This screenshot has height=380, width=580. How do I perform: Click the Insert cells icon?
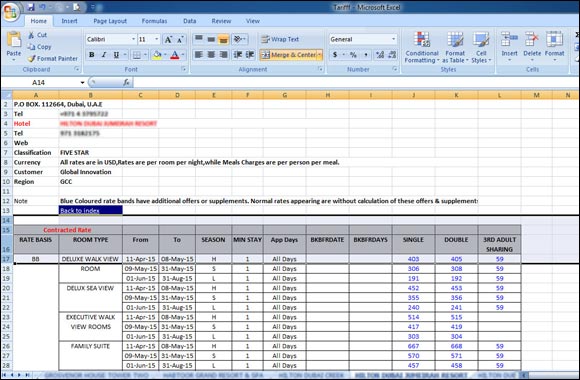(x=509, y=39)
